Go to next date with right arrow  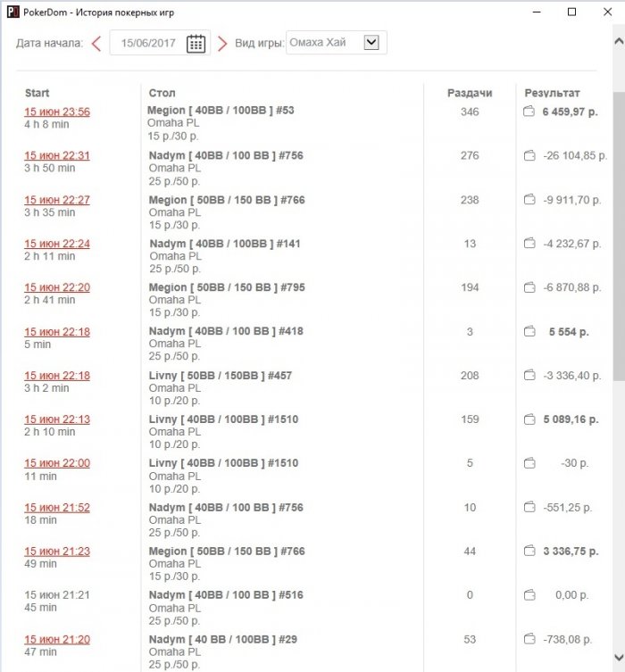point(221,44)
